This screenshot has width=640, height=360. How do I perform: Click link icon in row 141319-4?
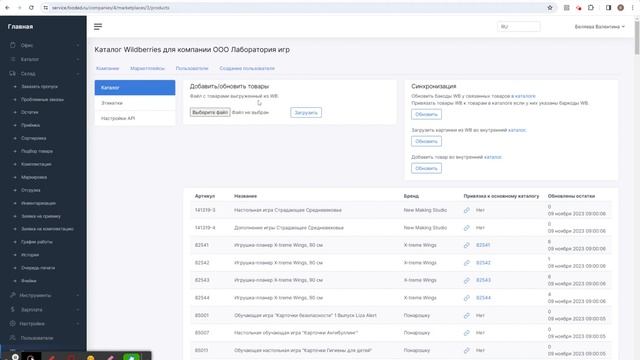point(467,228)
